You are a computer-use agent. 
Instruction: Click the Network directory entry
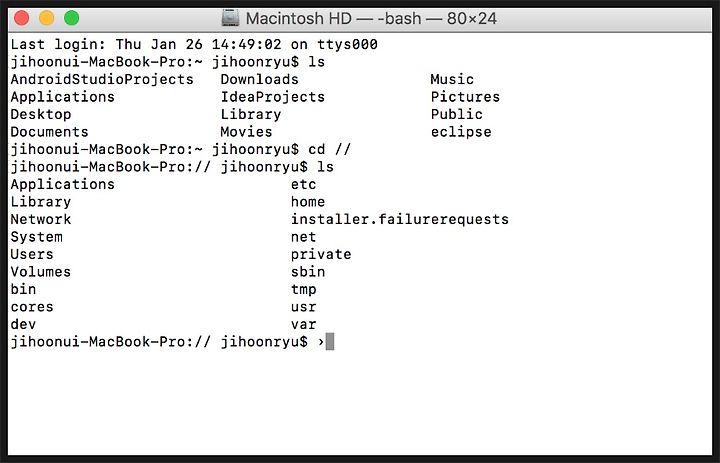tap(40, 220)
